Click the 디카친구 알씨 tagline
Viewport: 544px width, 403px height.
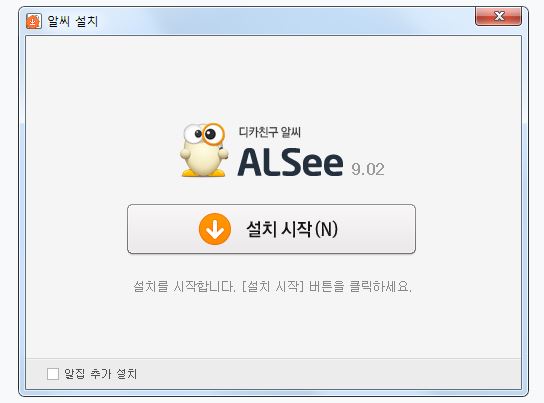270,132
